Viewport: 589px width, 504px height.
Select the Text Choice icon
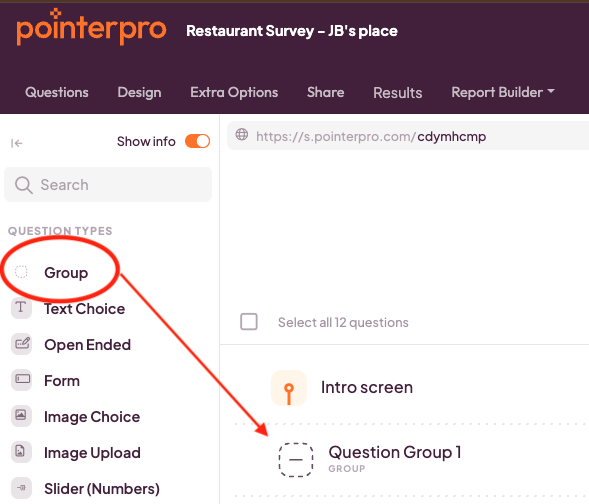(x=21, y=308)
